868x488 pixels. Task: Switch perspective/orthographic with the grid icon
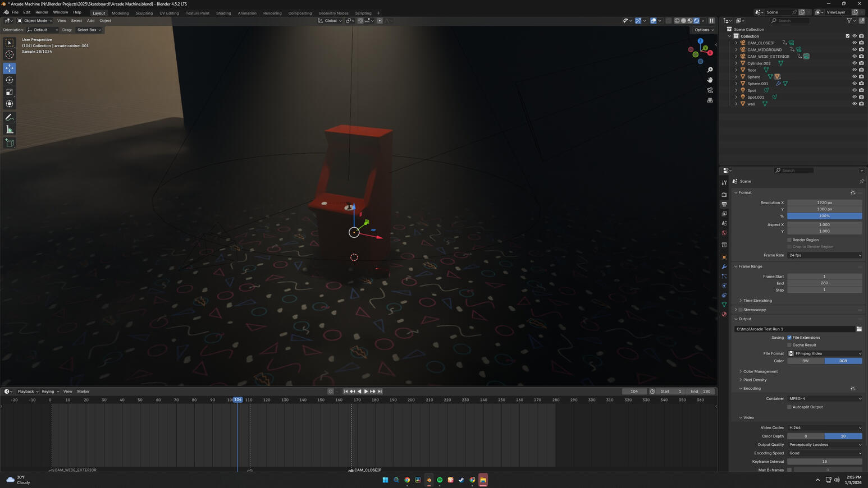point(710,100)
